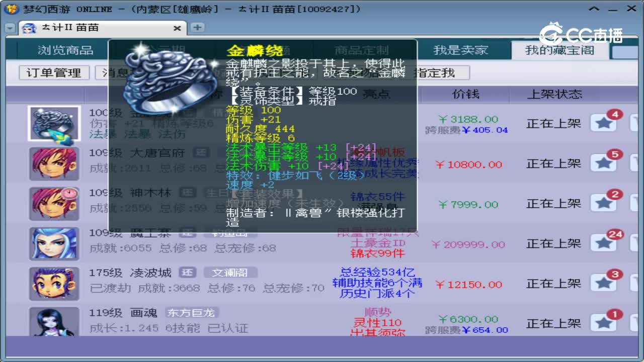
Task: Click favorite star with count 3
Action: [x=603, y=283]
